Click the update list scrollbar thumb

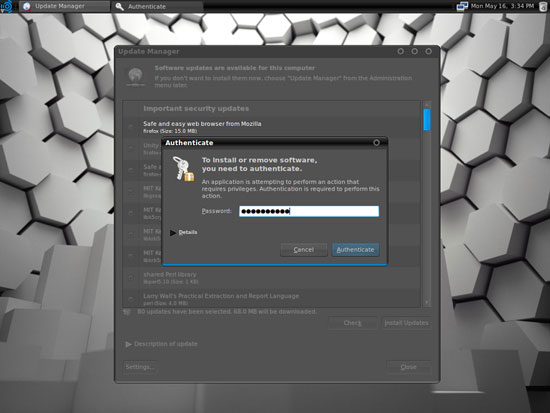click(427, 120)
